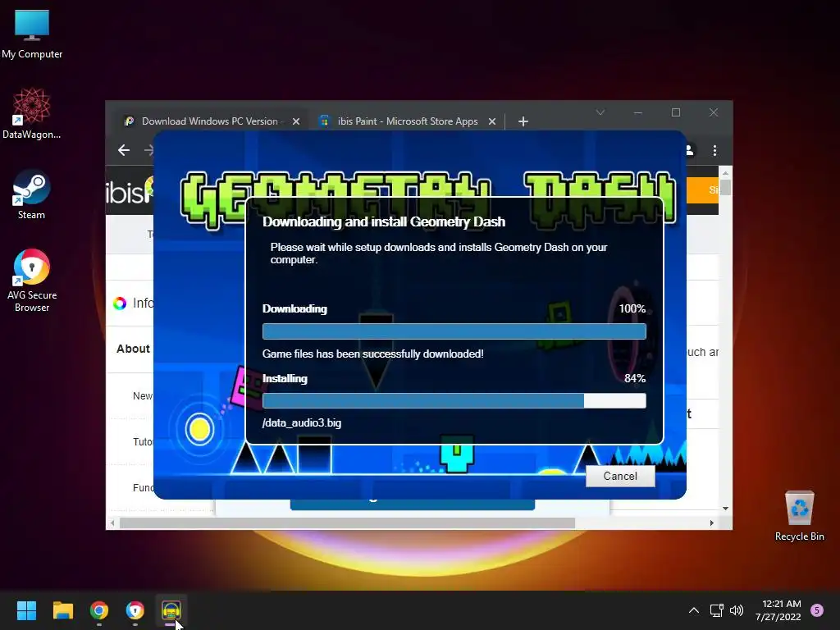Click the Downloading progress bar
Screen dimensions: 840x630
(454, 331)
